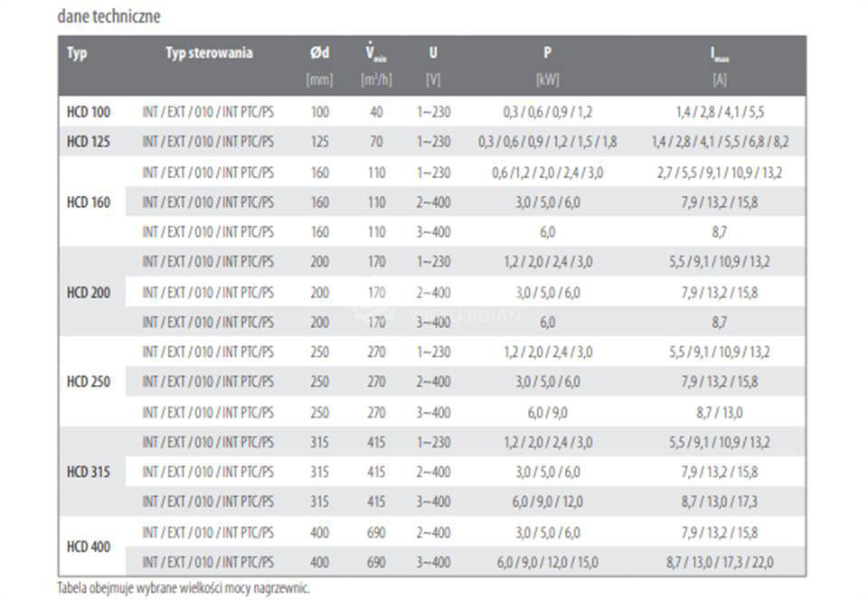868x600 pixels.
Task: Select the HCD 200 type label
Action: [x=89, y=293]
